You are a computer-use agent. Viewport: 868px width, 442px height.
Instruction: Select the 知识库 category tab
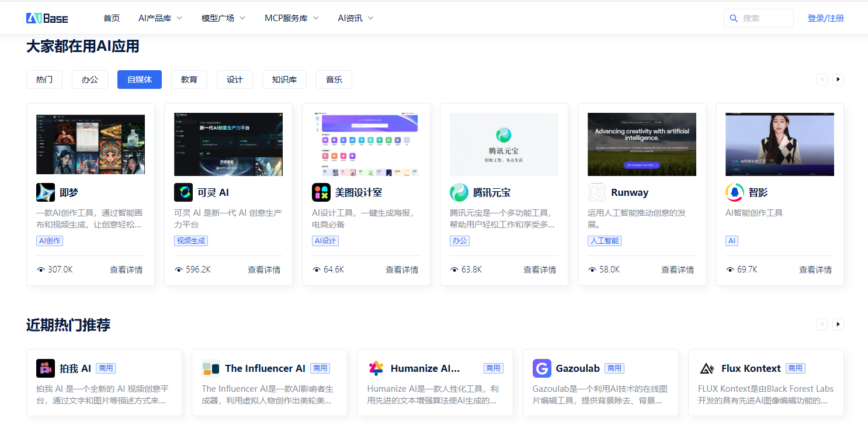(284, 80)
